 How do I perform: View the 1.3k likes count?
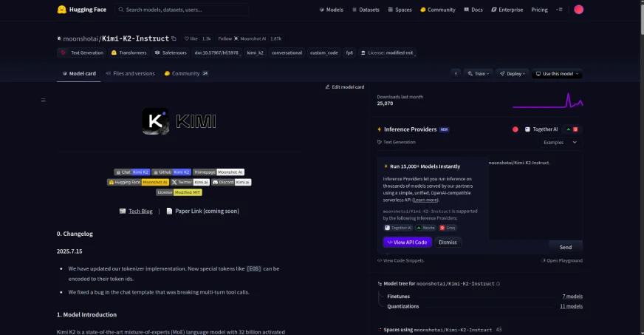click(x=206, y=38)
